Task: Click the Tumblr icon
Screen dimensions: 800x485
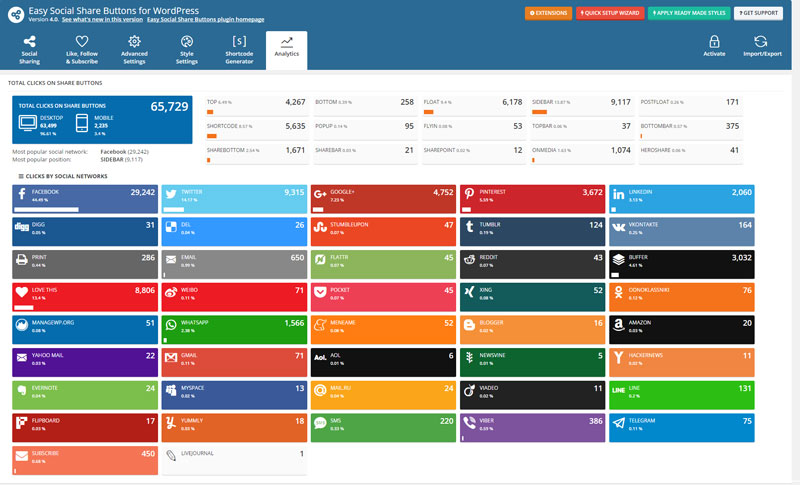Action: [469, 226]
